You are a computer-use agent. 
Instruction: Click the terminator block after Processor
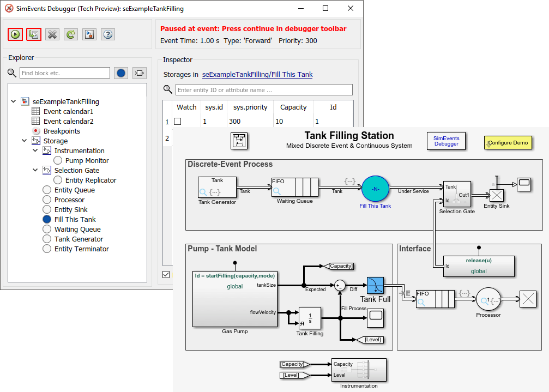[x=528, y=299]
